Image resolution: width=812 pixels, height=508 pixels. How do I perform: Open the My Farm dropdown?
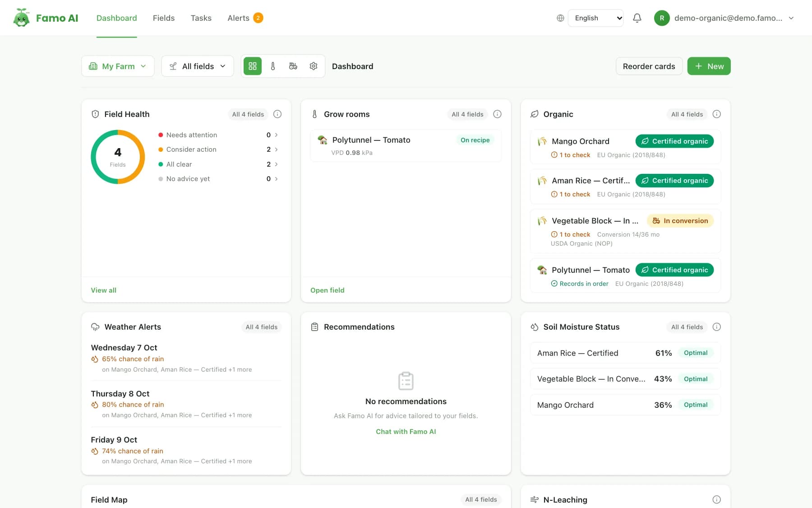tap(118, 66)
